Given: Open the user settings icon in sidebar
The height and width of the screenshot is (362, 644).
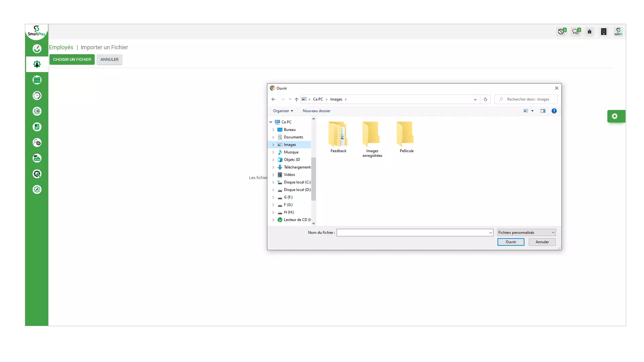Looking at the screenshot, I should (x=37, y=142).
